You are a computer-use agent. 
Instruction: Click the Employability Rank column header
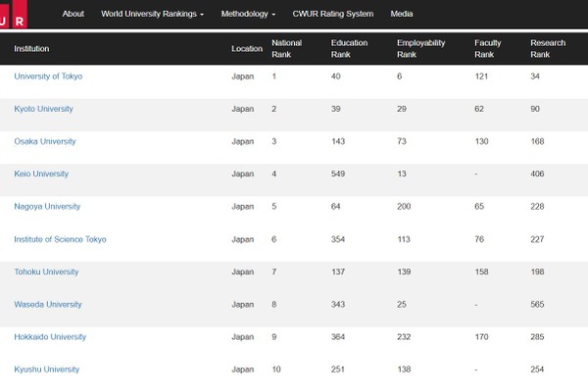[x=420, y=49]
